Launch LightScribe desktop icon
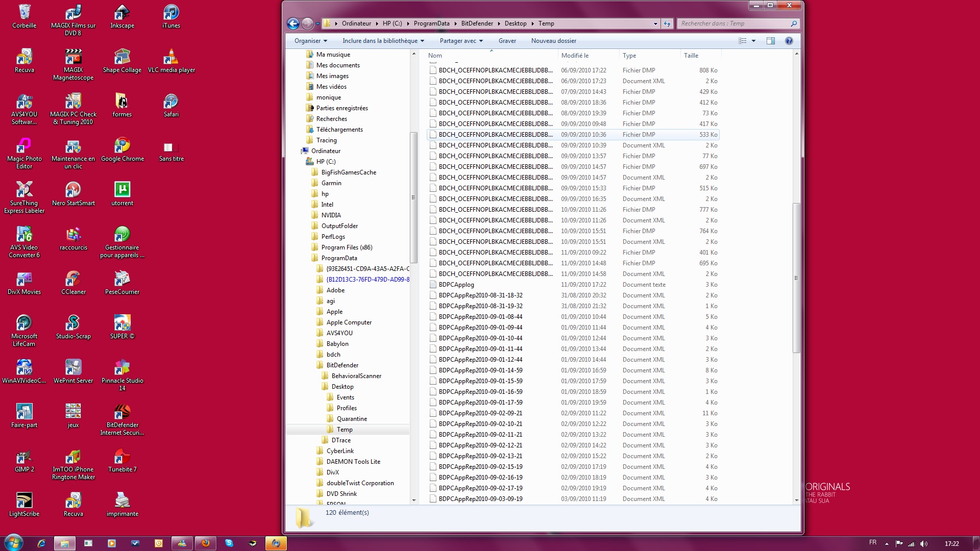The image size is (980, 551). click(24, 505)
